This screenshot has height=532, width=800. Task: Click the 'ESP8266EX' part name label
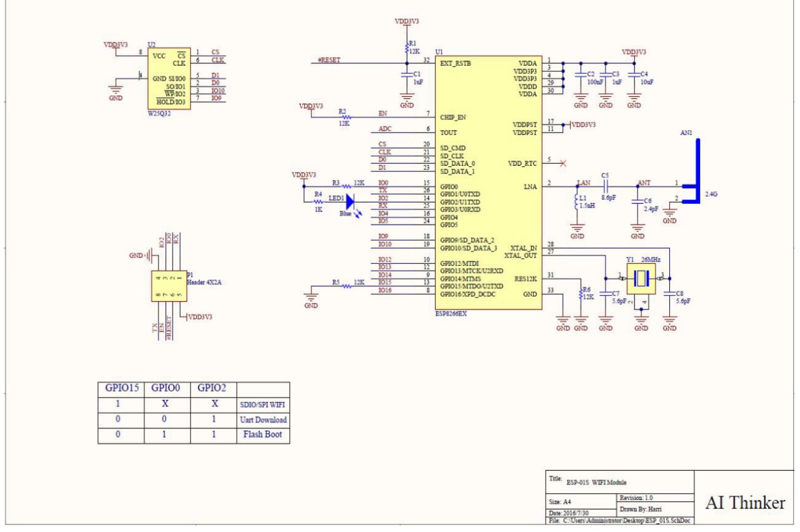(451, 314)
